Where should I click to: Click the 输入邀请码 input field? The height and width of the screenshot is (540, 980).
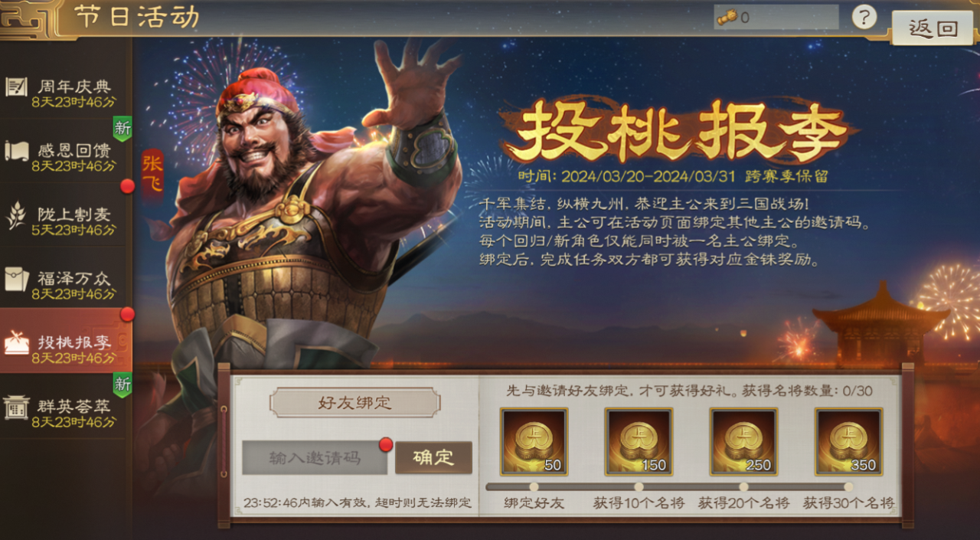click(x=315, y=458)
